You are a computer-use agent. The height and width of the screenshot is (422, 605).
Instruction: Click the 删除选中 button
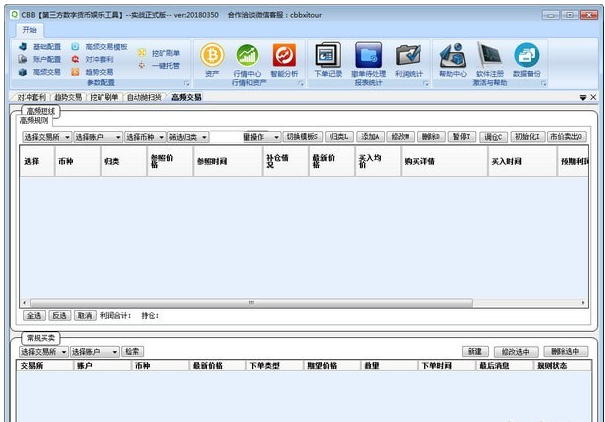(565, 351)
